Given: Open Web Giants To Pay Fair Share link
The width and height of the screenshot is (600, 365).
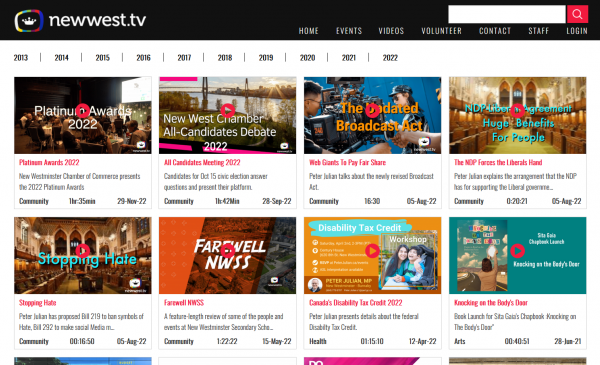Looking at the screenshot, I should 347,163.
